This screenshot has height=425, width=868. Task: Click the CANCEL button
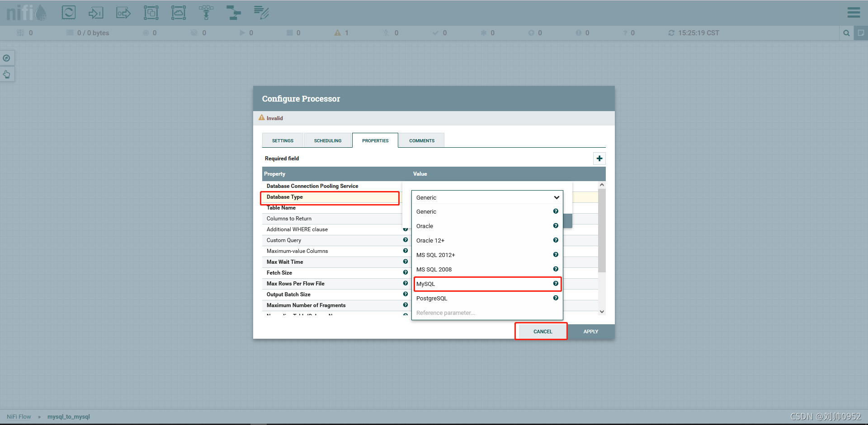pyautogui.click(x=542, y=332)
